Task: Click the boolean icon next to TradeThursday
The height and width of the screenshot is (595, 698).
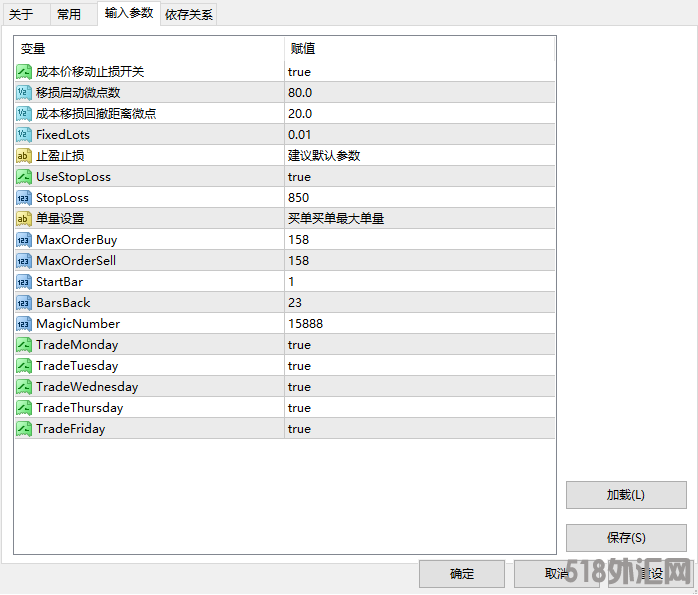Action: [x=24, y=408]
